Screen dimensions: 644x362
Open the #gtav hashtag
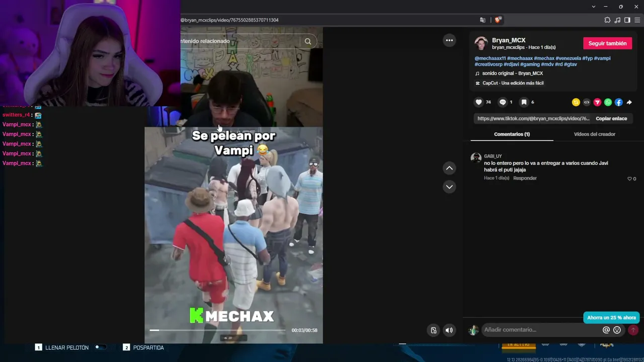point(570,64)
